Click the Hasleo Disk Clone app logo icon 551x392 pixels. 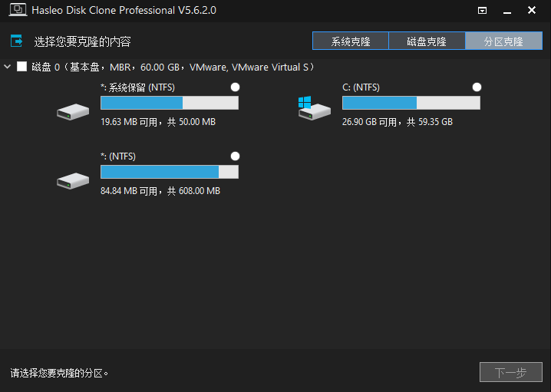click(18, 10)
